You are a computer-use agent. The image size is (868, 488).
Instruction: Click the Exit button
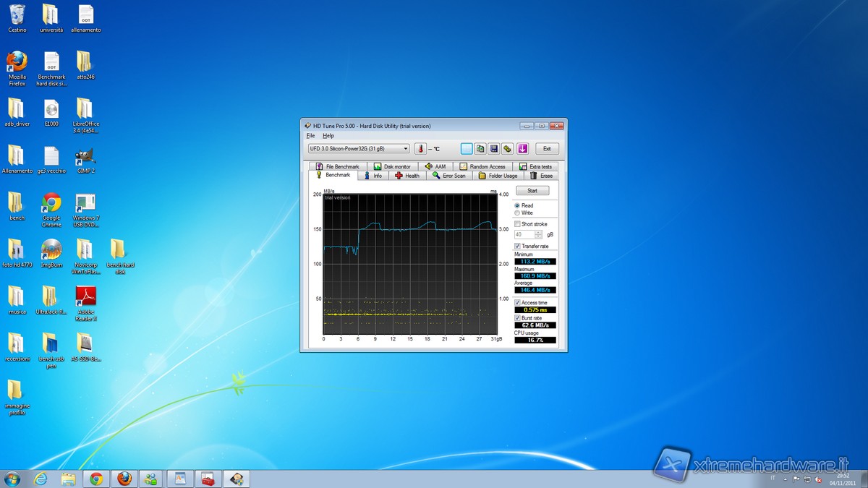pyautogui.click(x=547, y=149)
